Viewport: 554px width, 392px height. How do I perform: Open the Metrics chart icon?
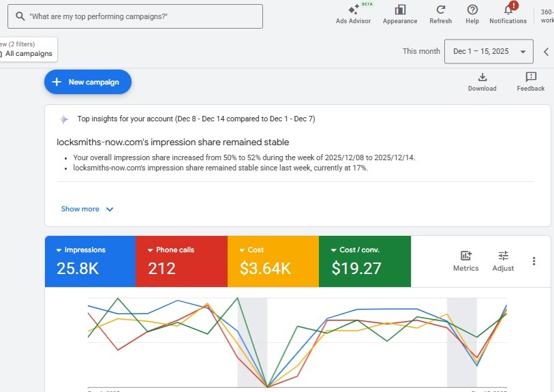pyautogui.click(x=466, y=256)
